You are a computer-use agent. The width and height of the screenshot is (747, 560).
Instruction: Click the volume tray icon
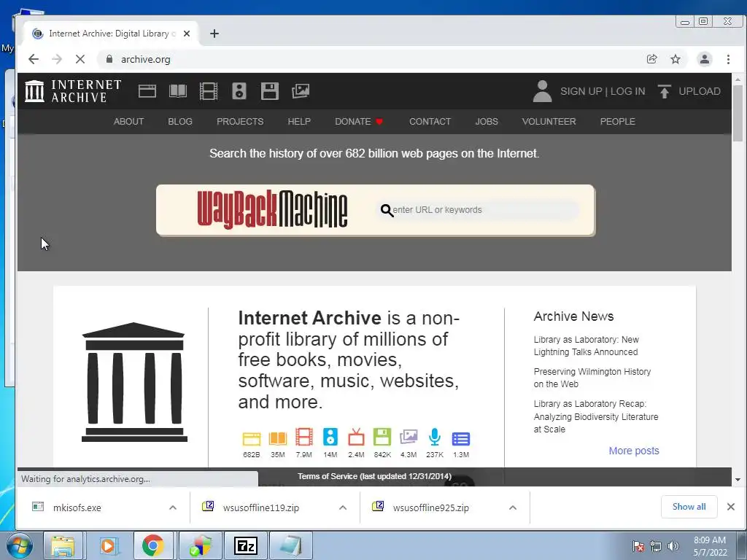673,546
